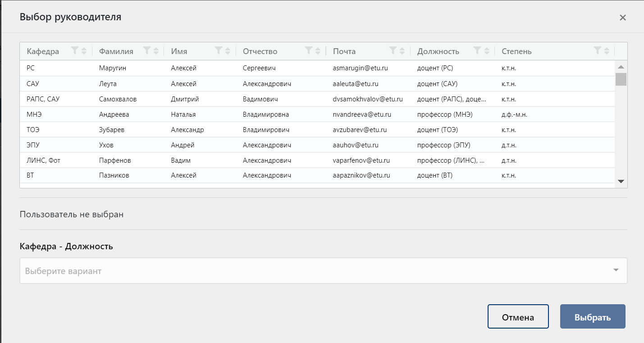Image resolution: width=644 pixels, height=343 pixels.
Task: Open the filter icon in Имя column
Action: [219, 50]
